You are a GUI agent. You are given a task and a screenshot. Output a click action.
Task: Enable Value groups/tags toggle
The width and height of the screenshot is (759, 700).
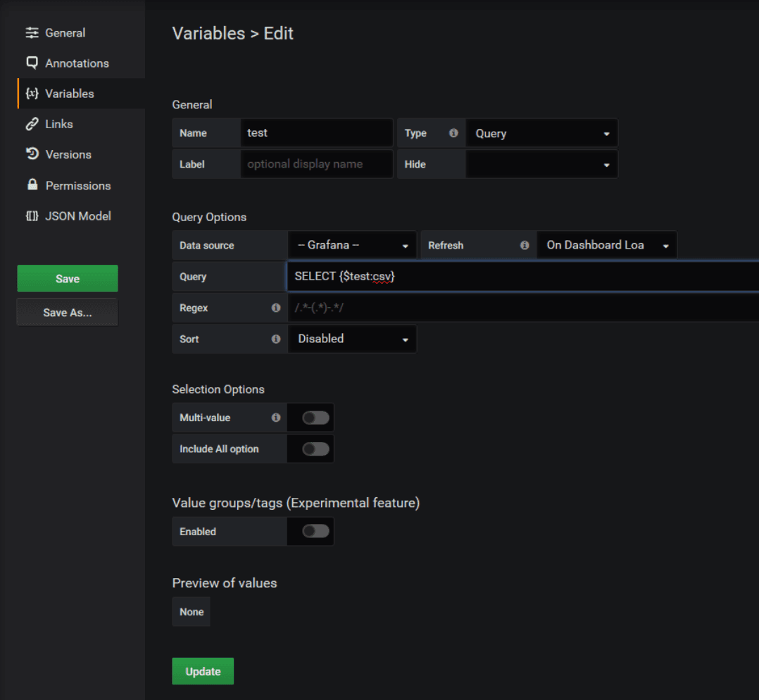pyautogui.click(x=315, y=532)
